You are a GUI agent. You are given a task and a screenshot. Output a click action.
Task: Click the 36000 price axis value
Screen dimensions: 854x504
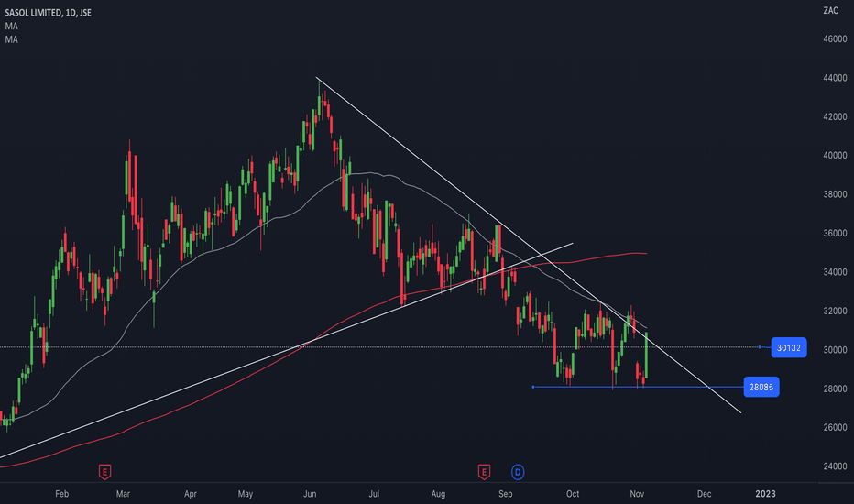coord(835,233)
